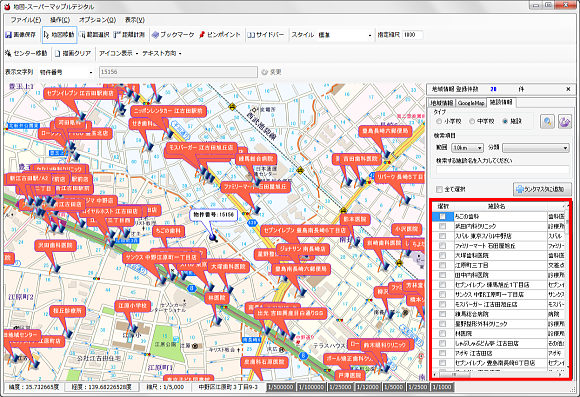Click the magnifier search icon in facility panel
The image size is (580, 397).
[547, 121]
